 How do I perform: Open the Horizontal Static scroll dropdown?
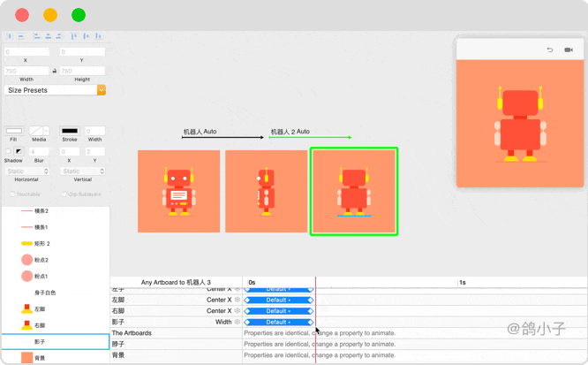click(26, 171)
